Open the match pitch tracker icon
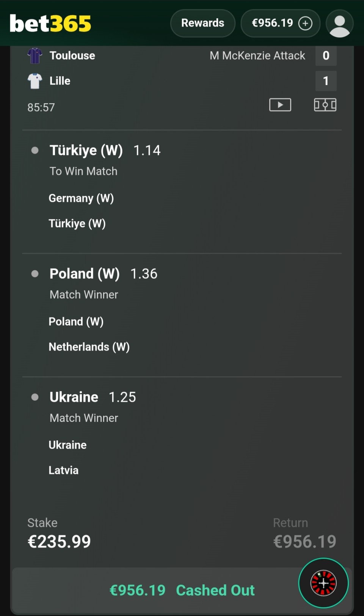The image size is (364, 616). pyautogui.click(x=325, y=105)
